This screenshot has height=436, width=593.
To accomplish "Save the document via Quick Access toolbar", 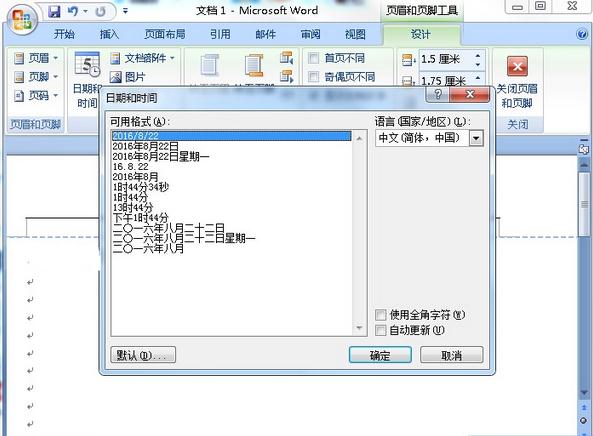I will tap(54, 12).
